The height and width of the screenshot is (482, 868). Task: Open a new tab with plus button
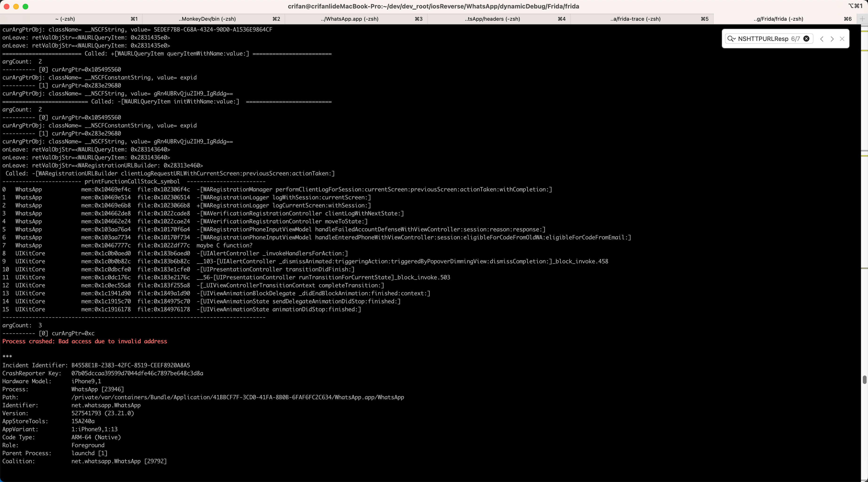coord(862,19)
